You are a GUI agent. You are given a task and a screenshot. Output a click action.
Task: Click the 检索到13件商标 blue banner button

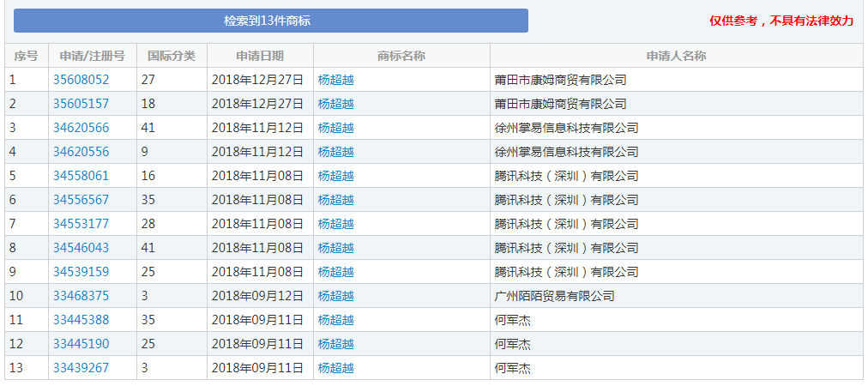coord(270,21)
